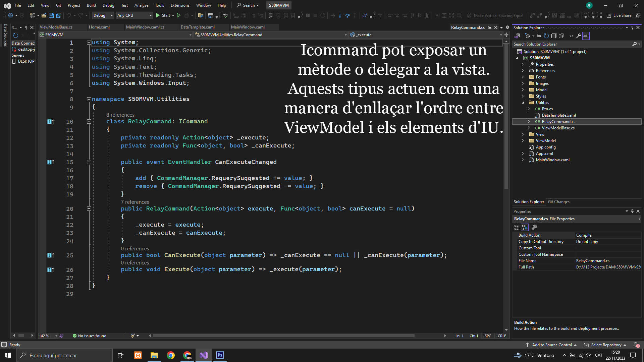The width and height of the screenshot is (644, 362).
Task: Toggle Preview Selected Items in Solution Explorer
Action: (586, 36)
